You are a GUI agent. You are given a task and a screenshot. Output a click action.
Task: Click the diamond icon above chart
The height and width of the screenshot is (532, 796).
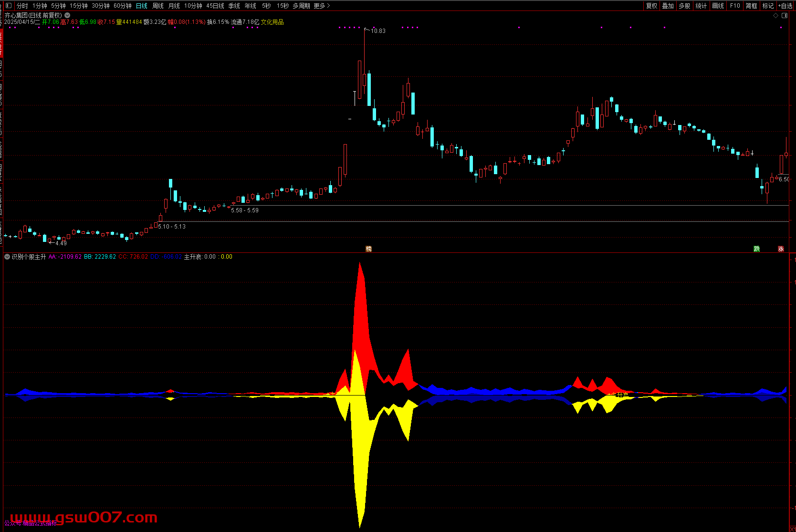[x=775, y=16]
